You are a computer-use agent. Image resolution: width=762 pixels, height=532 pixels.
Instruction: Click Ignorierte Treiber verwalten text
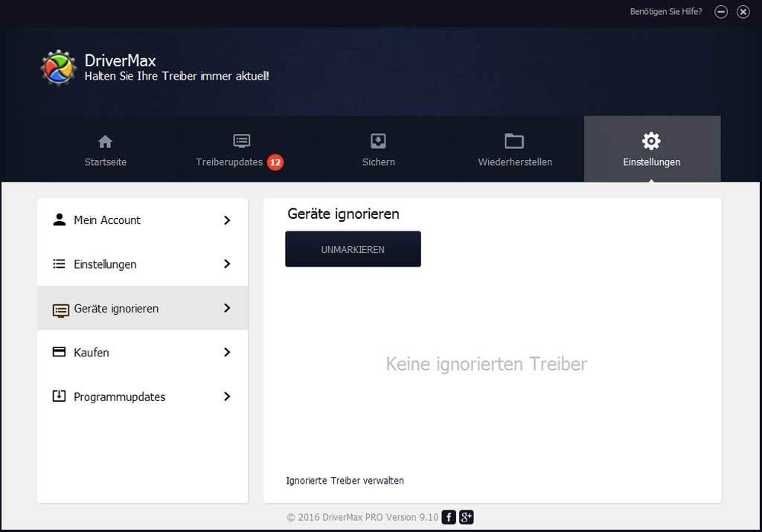[x=345, y=481]
